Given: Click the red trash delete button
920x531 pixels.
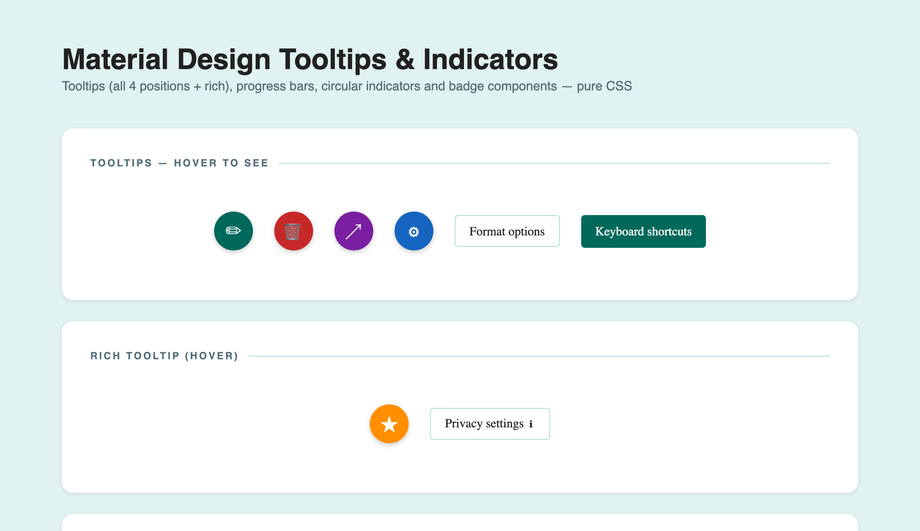Looking at the screenshot, I should point(293,231).
